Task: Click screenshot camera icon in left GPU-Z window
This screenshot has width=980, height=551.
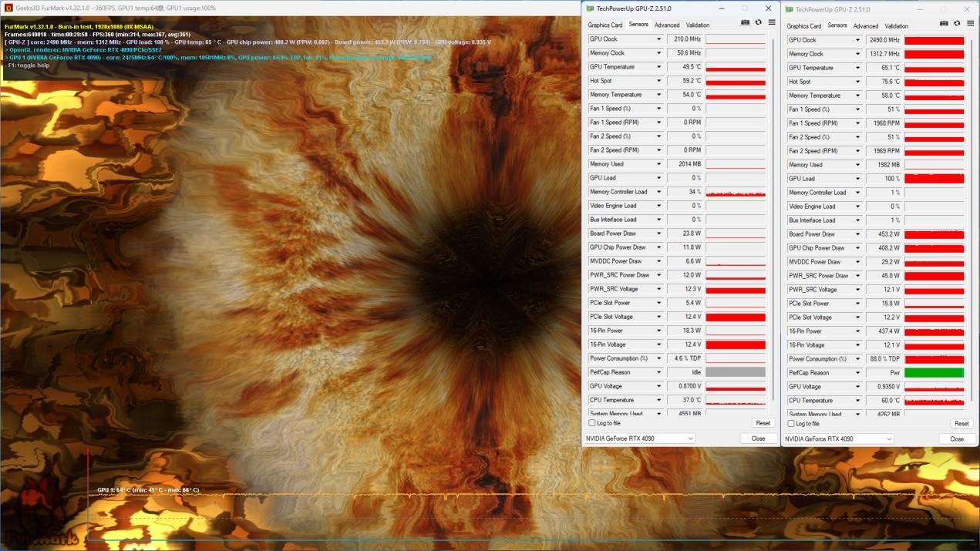Action: 745,23
